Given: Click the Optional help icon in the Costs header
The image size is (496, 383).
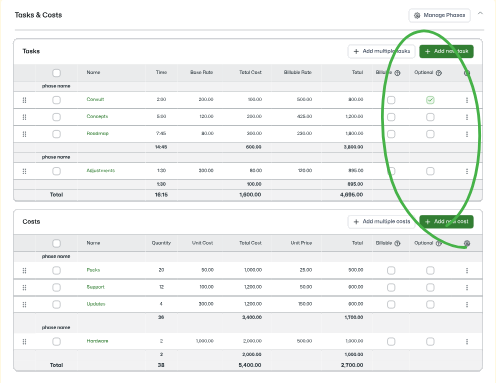Looking at the screenshot, I should [x=439, y=243].
